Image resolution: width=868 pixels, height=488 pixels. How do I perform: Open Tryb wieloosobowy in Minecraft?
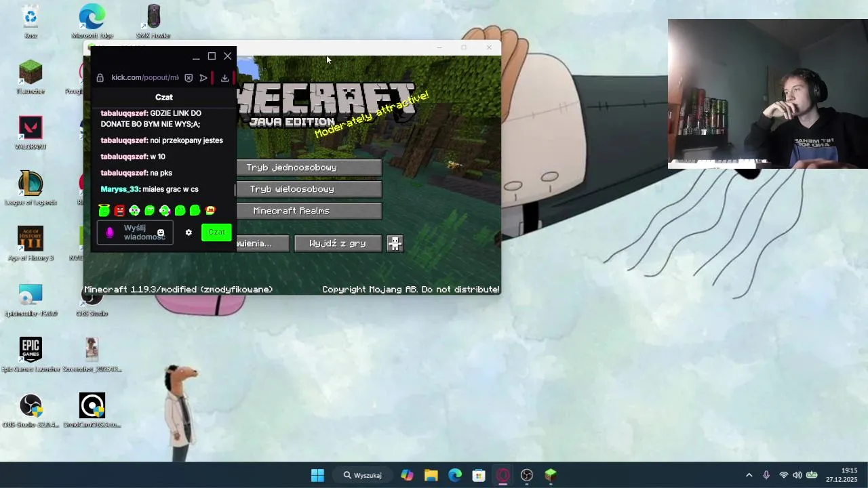[x=309, y=189]
